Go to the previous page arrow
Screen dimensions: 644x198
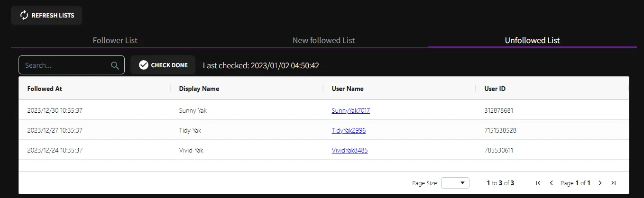tap(552, 183)
